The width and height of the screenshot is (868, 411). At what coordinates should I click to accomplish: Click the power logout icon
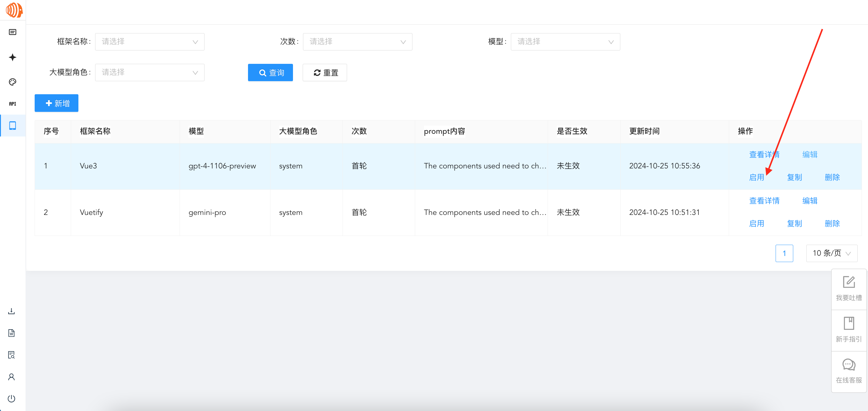pyautogui.click(x=12, y=399)
